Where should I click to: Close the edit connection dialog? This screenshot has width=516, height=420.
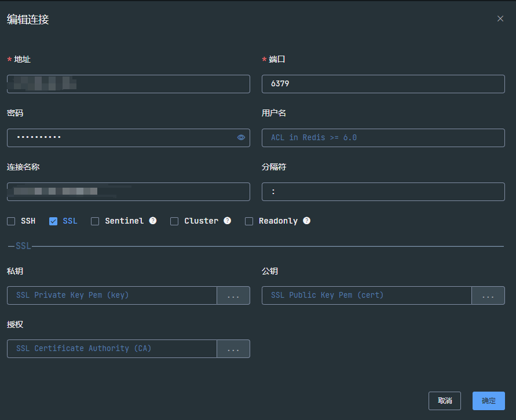[x=500, y=19]
